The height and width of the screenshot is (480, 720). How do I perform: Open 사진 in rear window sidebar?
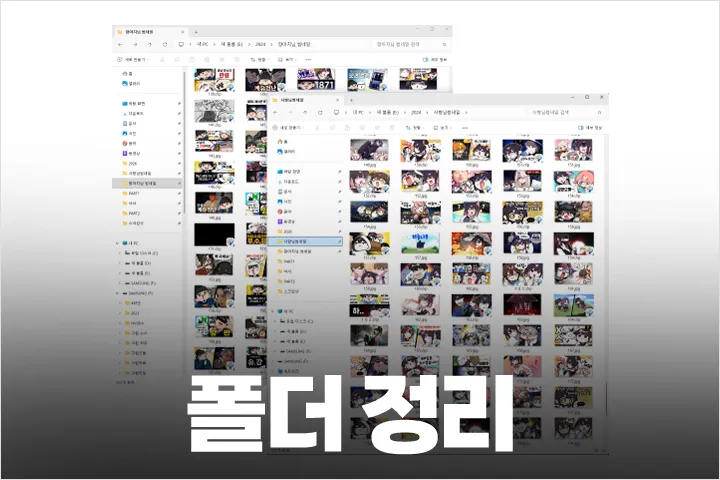(x=129, y=134)
